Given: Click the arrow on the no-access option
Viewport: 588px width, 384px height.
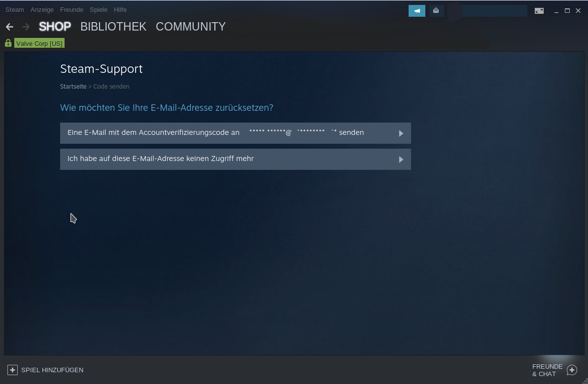Looking at the screenshot, I should pyautogui.click(x=401, y=160).
